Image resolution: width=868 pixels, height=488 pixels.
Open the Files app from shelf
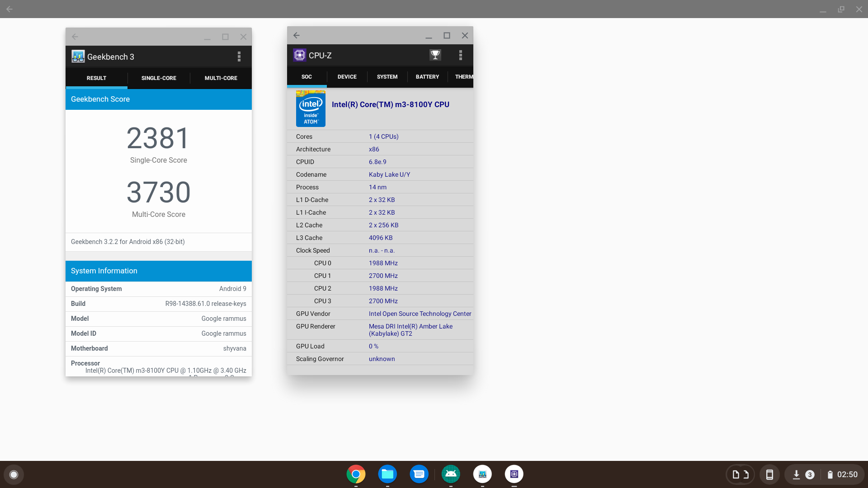click(387, 474)
